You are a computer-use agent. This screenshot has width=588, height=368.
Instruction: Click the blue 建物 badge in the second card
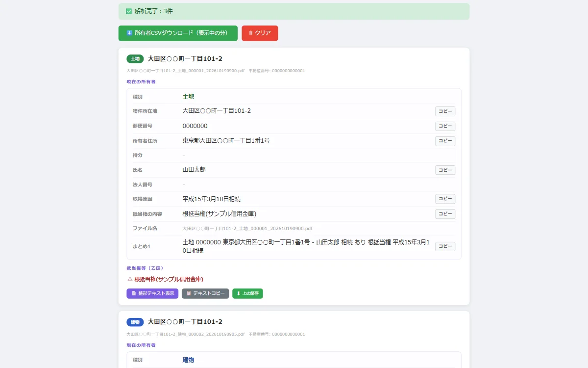pos(135,322)
